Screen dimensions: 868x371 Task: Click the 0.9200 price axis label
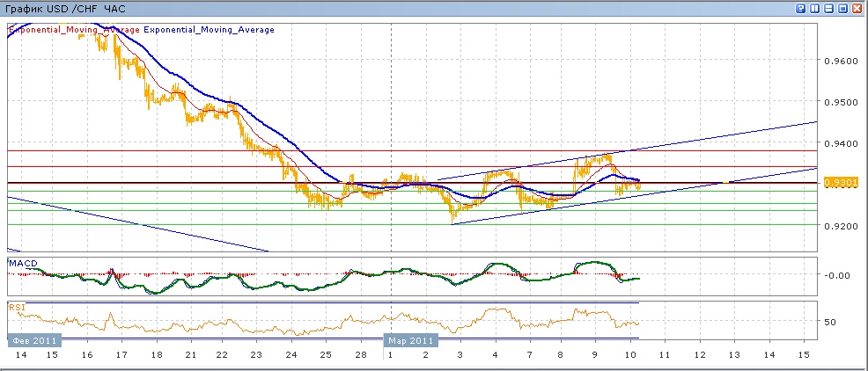coord(840,225)
